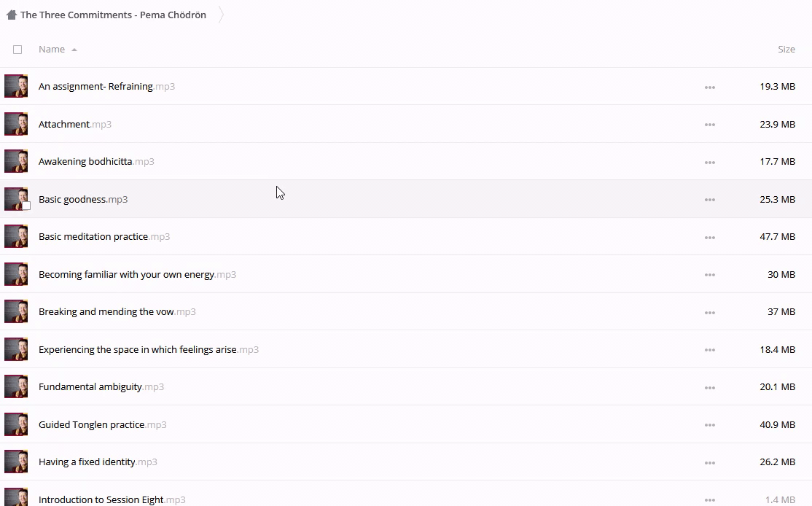Click the ellipsis for Basic meditation practice.mp3
The height and width of the screenshot is (506, 812).
tap(709, 237)
